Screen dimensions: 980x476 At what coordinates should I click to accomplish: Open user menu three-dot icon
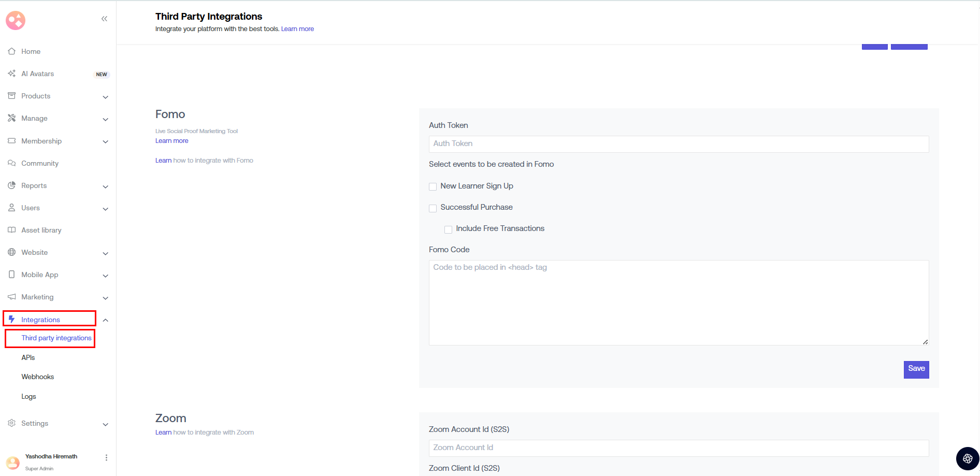pos(106,457)
